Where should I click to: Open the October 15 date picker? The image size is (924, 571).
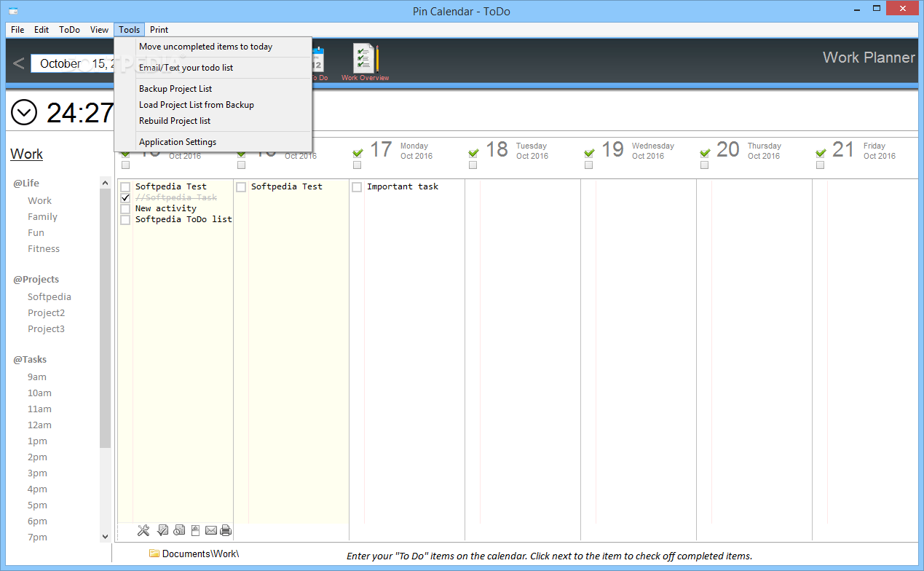click(72, 64)
